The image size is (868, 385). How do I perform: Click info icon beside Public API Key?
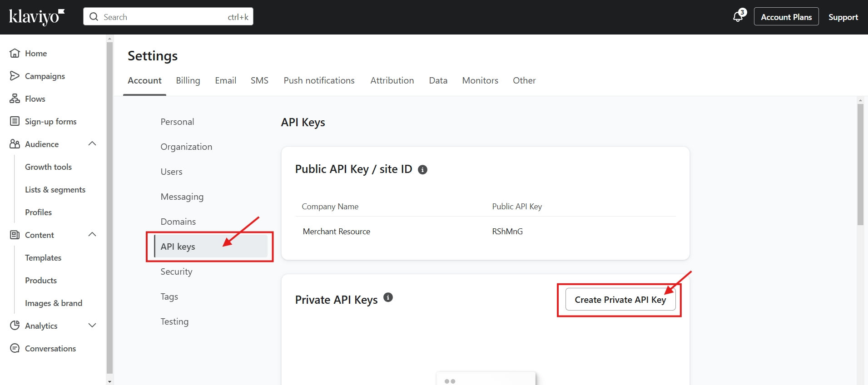pos(422,170)
